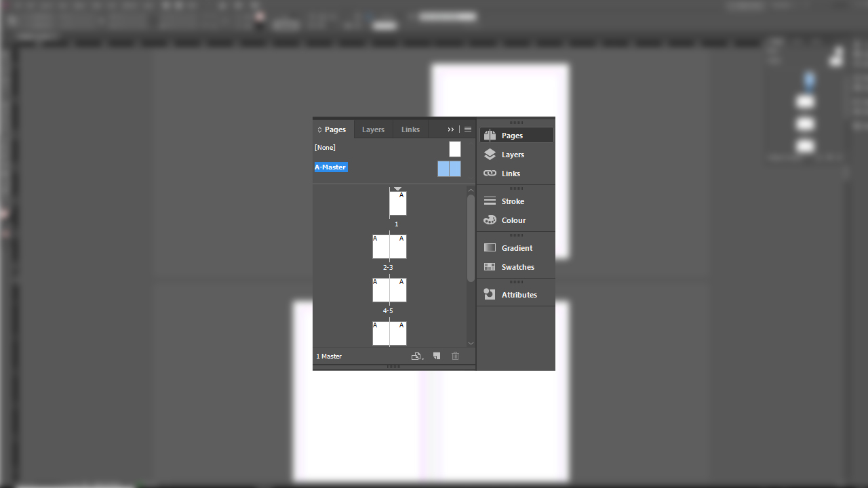Click the pages list scrollbar thumb
The width and height of the screenshot is (868, 488).
click(471, 239)
